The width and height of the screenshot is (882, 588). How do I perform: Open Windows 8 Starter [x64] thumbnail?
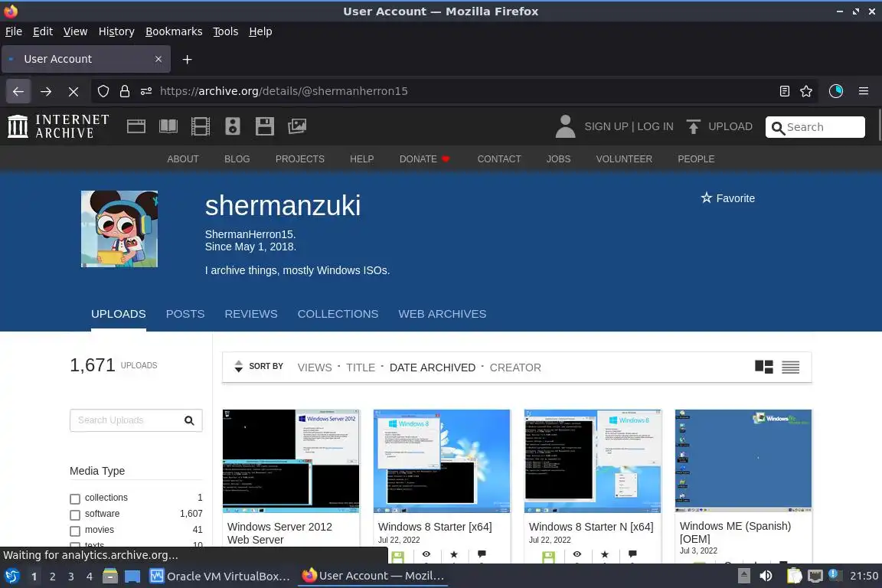coord(442,461)
